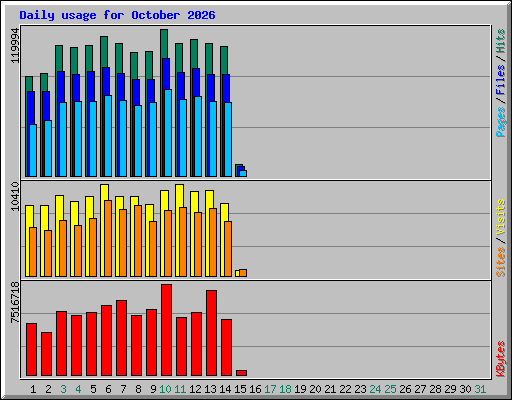Click the red KBytes bar for day 7
The image size is (512, 400).
(121, 338)
